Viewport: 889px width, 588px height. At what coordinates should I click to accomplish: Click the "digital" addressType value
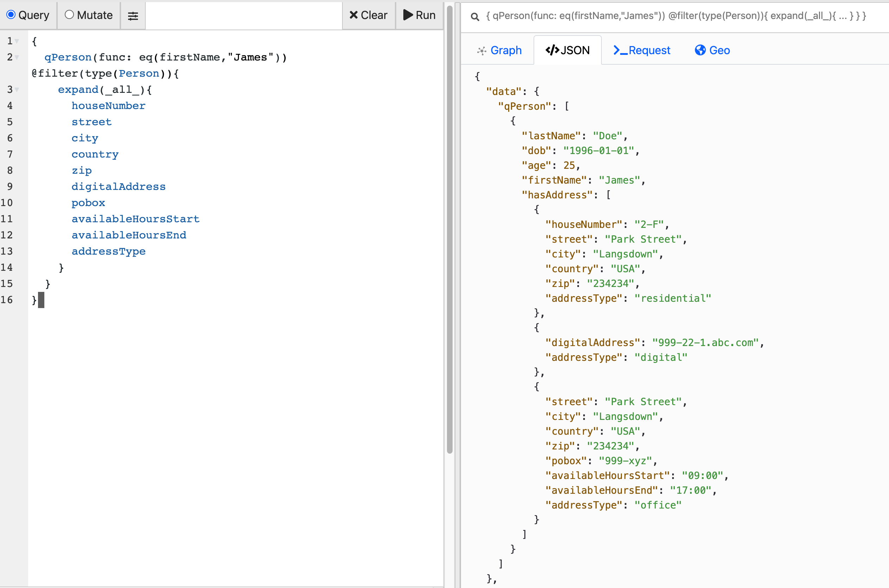tap(661, 357)
